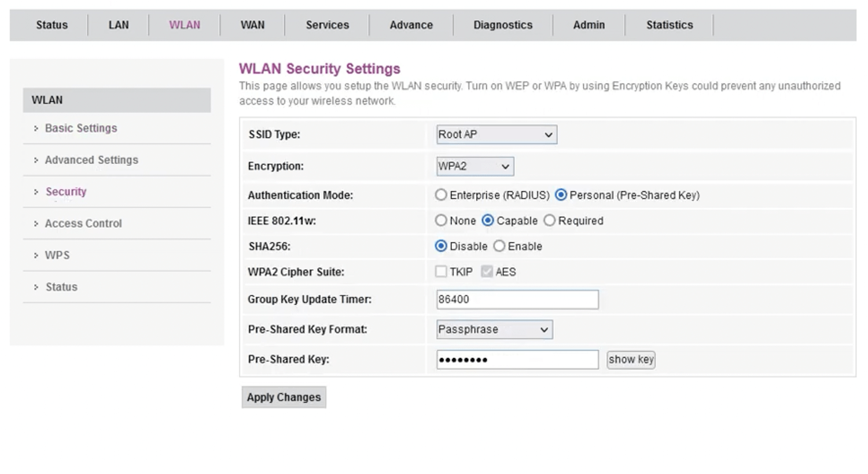Expand the Encryption WPA2 dropdown
The width and height of the screenshot is (868, 474).
click(475, 166)
